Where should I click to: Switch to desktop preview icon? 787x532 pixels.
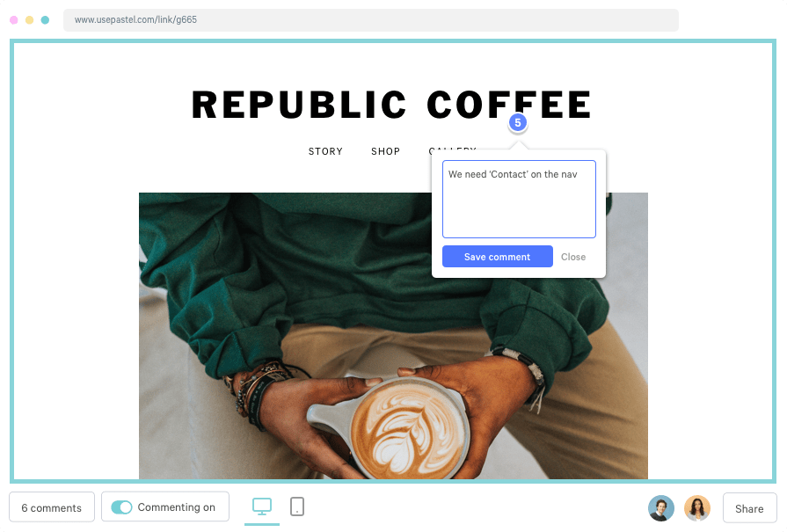[x=262, y=506]
